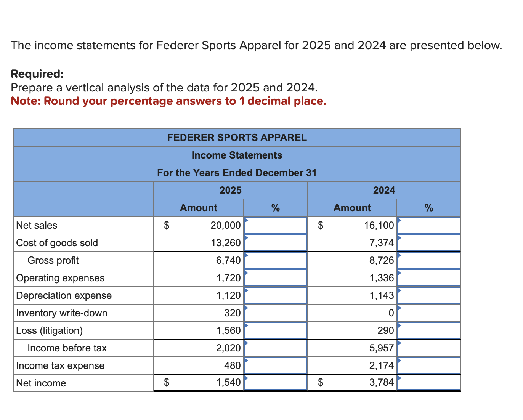This screenshot has height=420, width=523.
Task: Click the blue marker beside Operating expenses 2025
Action: (x=246, y=274)
